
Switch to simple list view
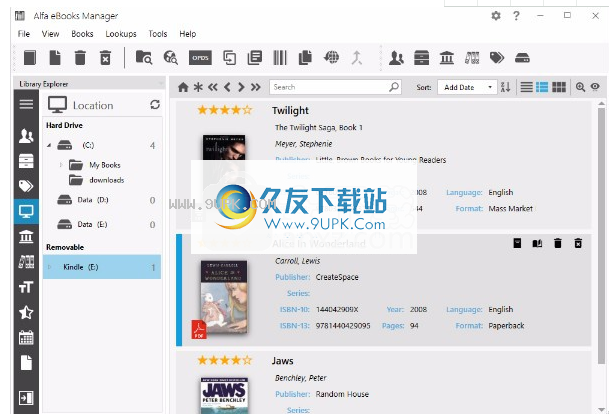coord(526,87)
